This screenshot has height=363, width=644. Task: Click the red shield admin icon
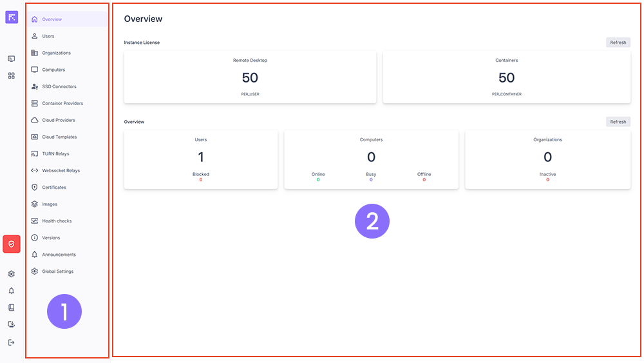[x=12, y=244]
